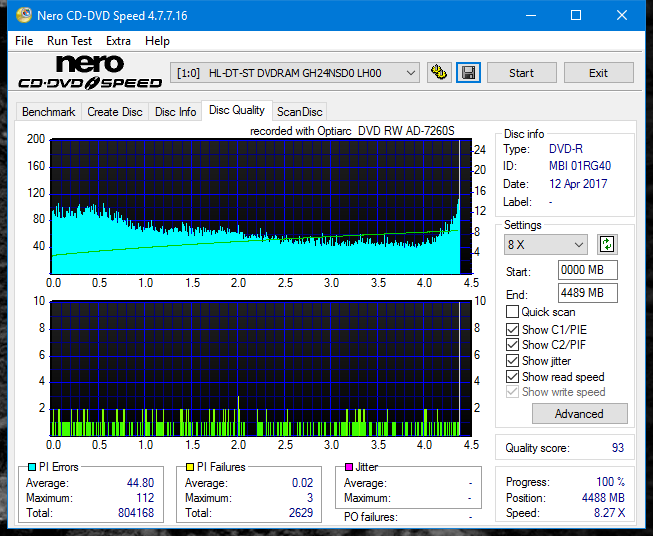Viewport: 653px width, 536px height.
Task: Uncheck Show read speed option
Action: click(x=512, y=376)
